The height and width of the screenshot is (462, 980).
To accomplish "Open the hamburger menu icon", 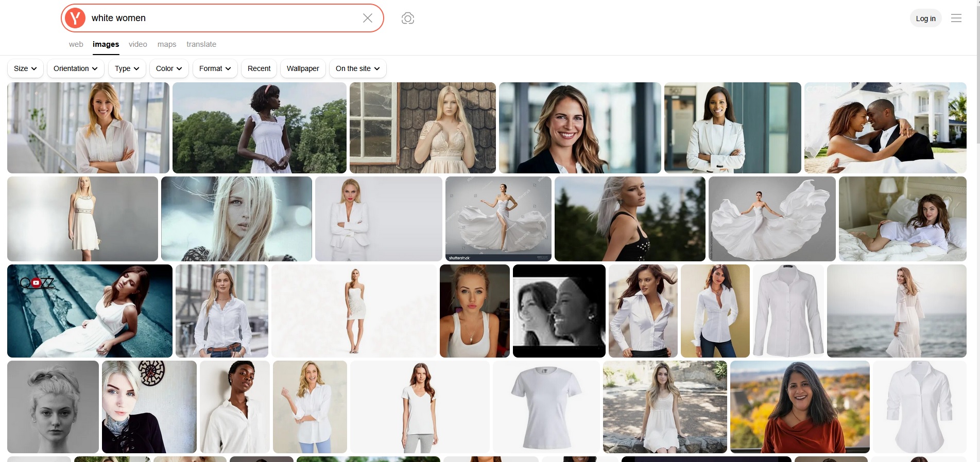I will pos(956,19).
